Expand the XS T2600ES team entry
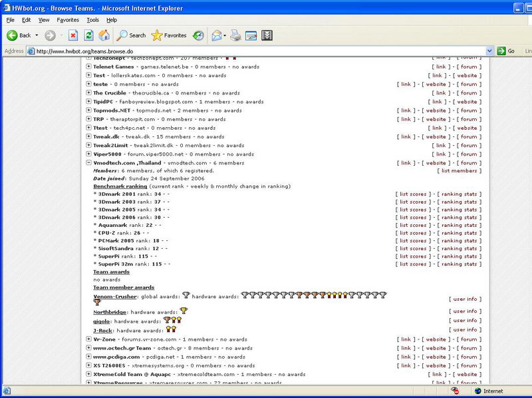Image resolution: width=532 pixels, height=398 pixels. tap(88, 365)
